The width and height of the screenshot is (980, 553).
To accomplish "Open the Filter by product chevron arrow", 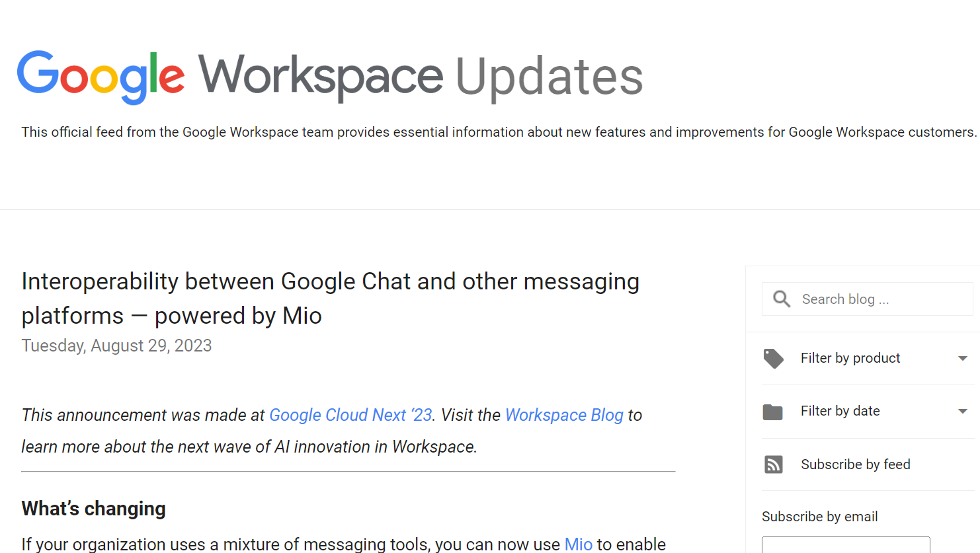I will 963,358.
